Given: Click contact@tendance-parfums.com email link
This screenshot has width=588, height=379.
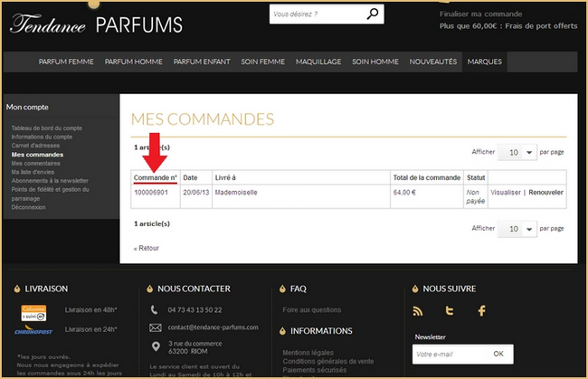Looking at the screenshot, I should coord(213,327).
